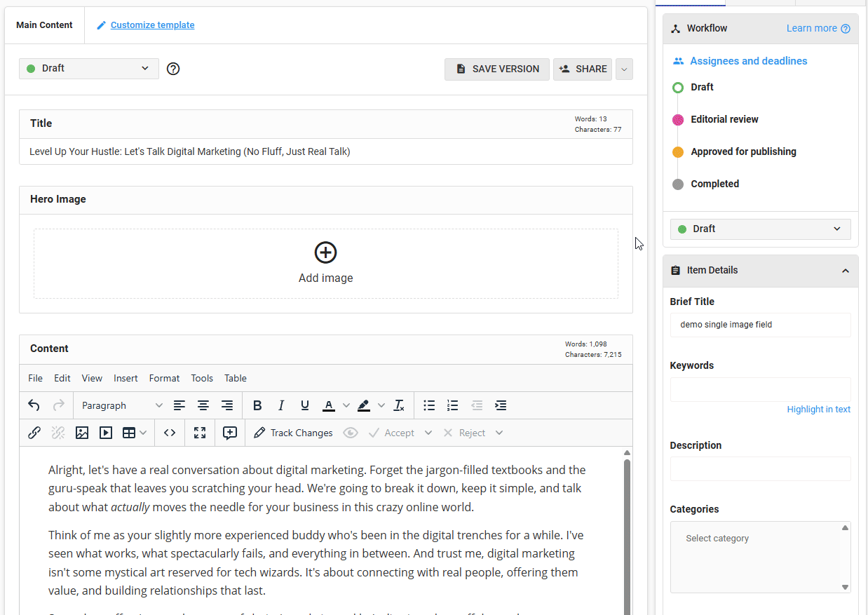868x615 pixels.
Task: Open the Format menu
Action: tap(164, 378)
